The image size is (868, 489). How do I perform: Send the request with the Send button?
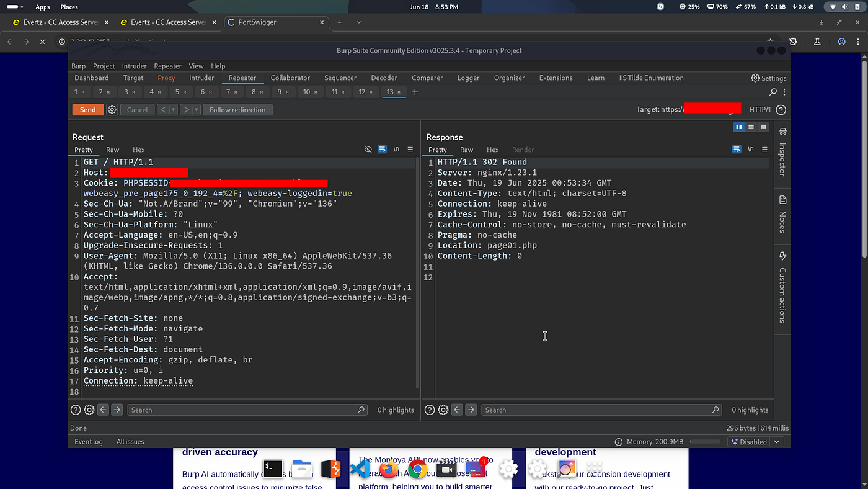88,110
